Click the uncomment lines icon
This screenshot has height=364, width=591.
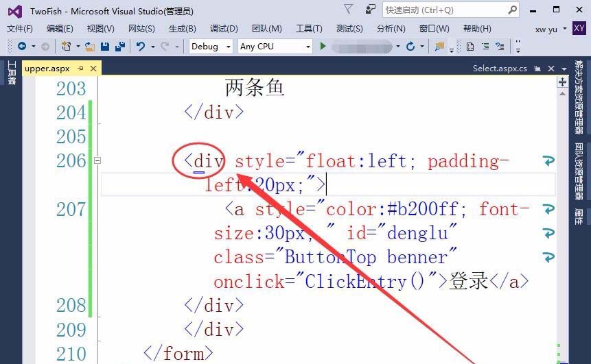(500, 47)
